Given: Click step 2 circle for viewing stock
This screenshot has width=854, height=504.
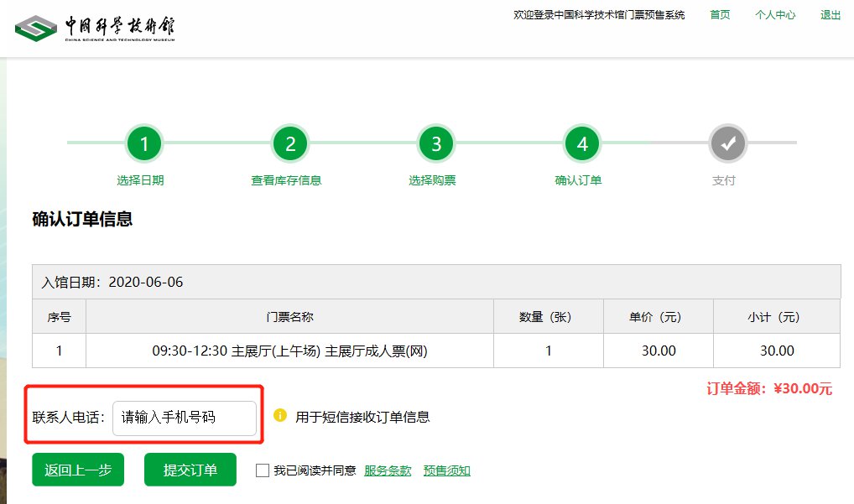Looking at the screenshot, I should [290, 144].
